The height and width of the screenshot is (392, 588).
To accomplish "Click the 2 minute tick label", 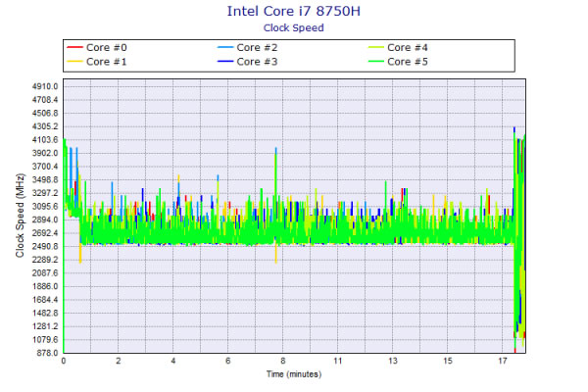I will click(119, 361).
